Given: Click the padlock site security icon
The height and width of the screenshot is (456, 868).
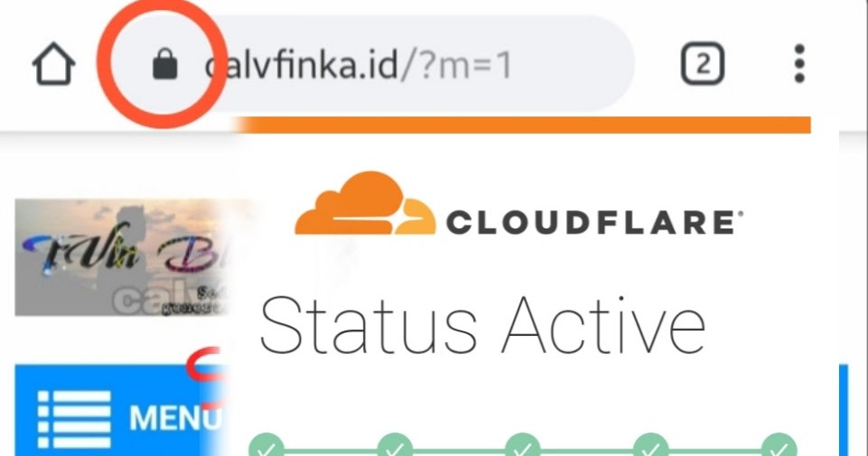Looking at the screenshot, I should coord(165,63).
